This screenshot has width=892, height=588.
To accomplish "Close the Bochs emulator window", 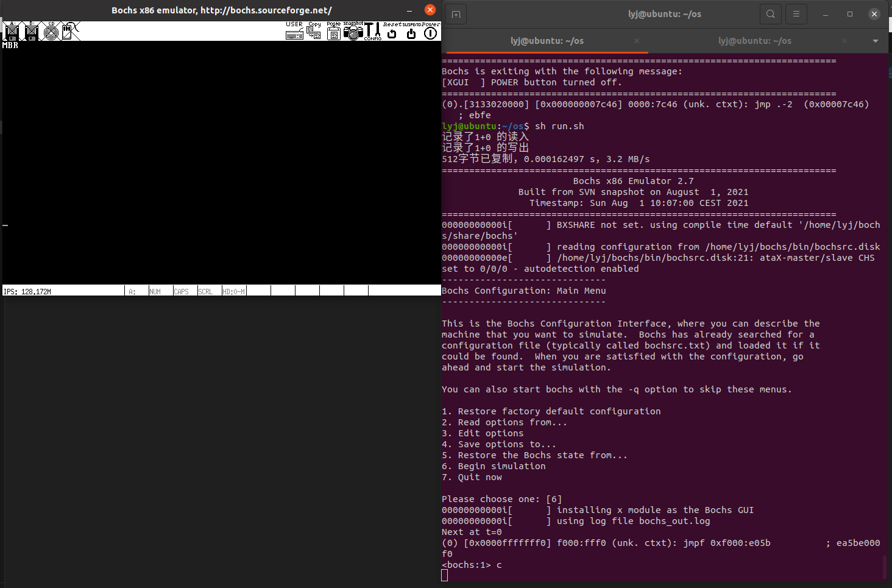I will tap(430, 10).
